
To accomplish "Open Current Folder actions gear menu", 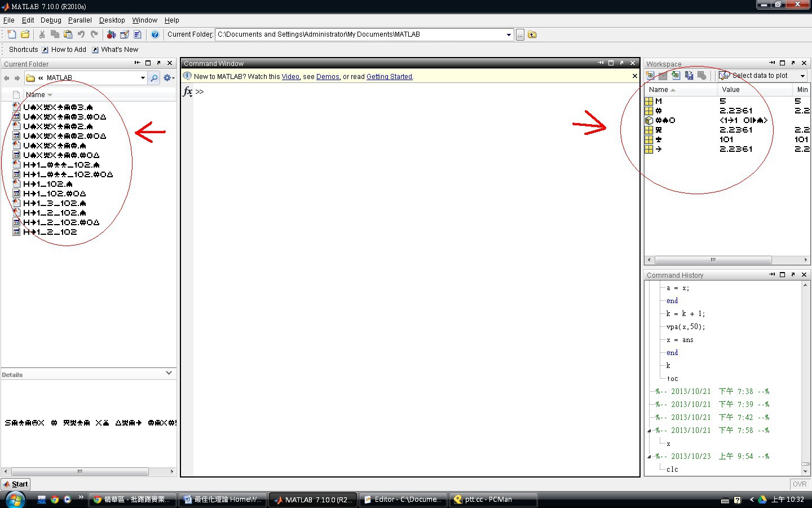I will 169,78.
